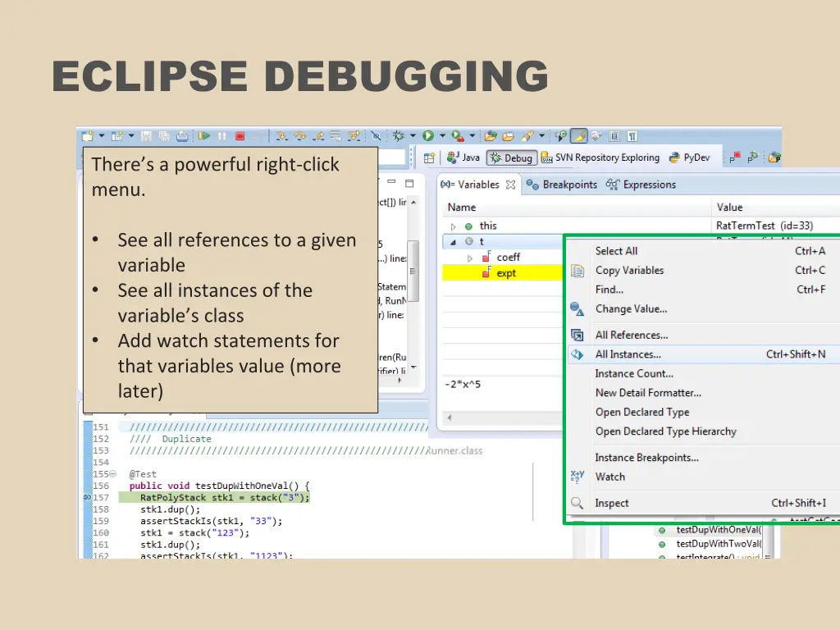Click the Resume green play icon
The width and height of the screenshot is (840, 630).
(205, 135)
